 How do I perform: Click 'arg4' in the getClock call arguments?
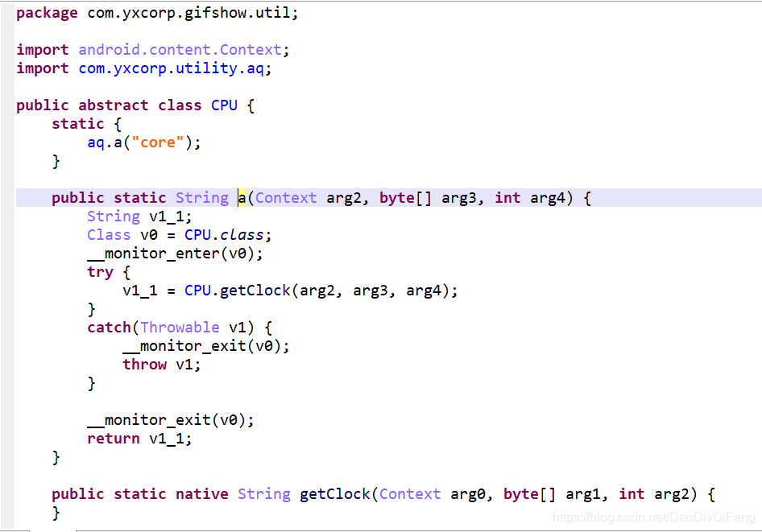(x=423, y=291)
